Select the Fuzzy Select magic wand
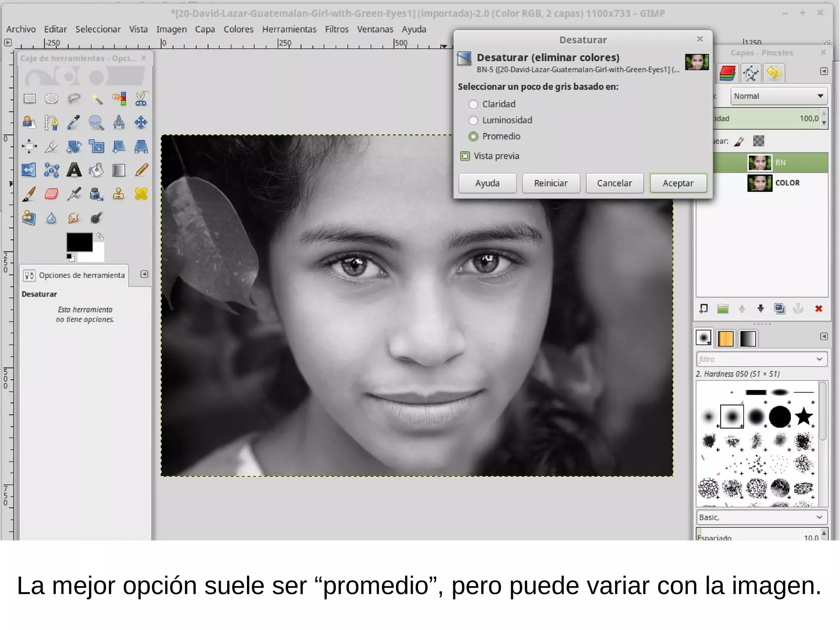 tap(96, 99)
